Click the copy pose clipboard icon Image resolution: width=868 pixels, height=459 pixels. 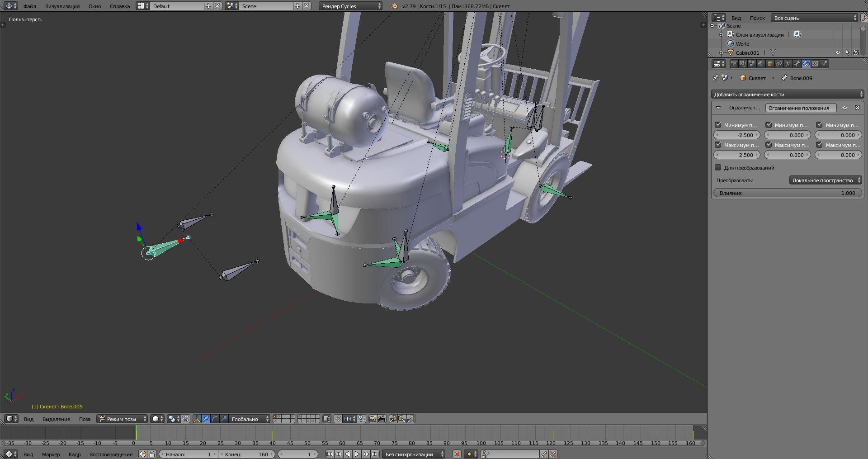[393, 419]
